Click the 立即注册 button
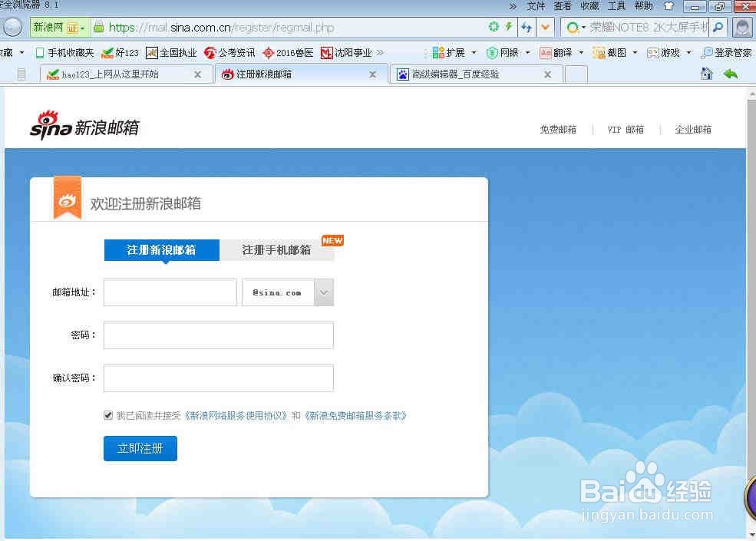The image size is (756, 541). pyautogui.click(x=140, y=448)
